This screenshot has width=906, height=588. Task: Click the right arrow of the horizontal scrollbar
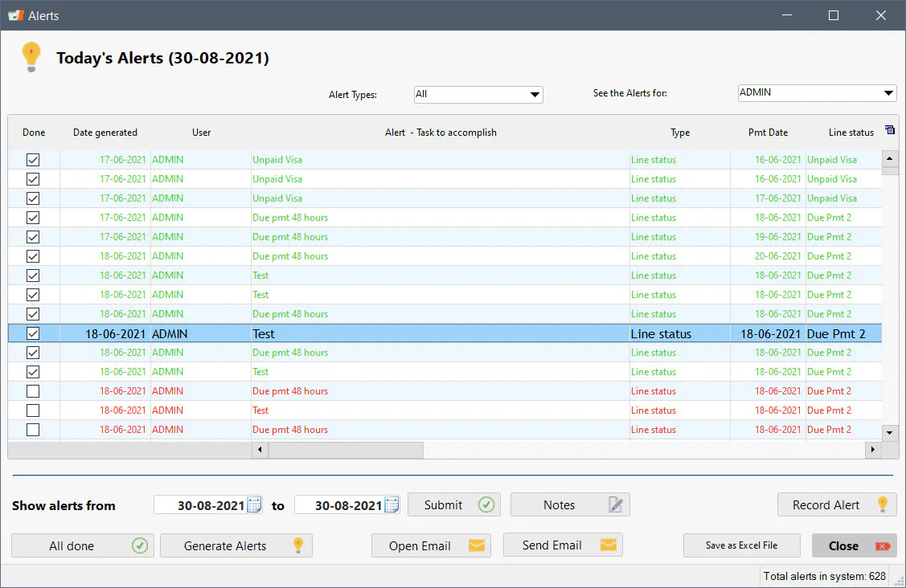872,449
